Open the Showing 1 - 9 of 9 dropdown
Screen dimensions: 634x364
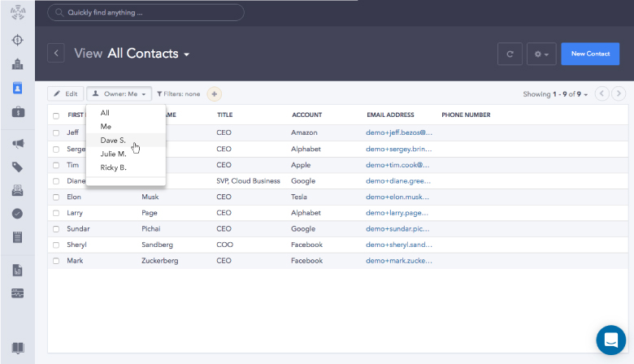[x=556, y=94]
